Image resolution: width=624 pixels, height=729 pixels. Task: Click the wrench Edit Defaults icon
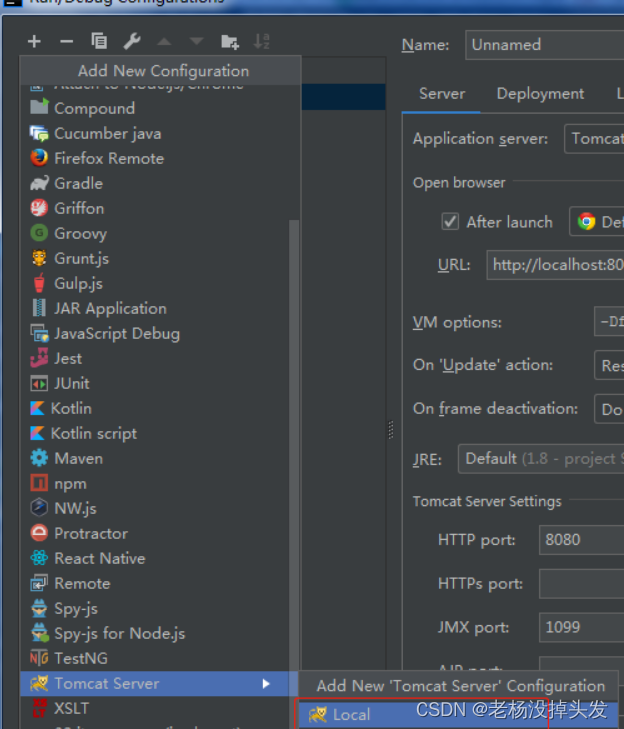coord(131,41)
